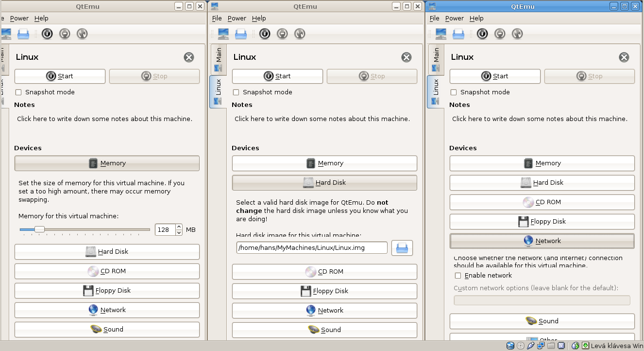Select the Linux tab in right window
644x351 pixels.
pos(436,92)
